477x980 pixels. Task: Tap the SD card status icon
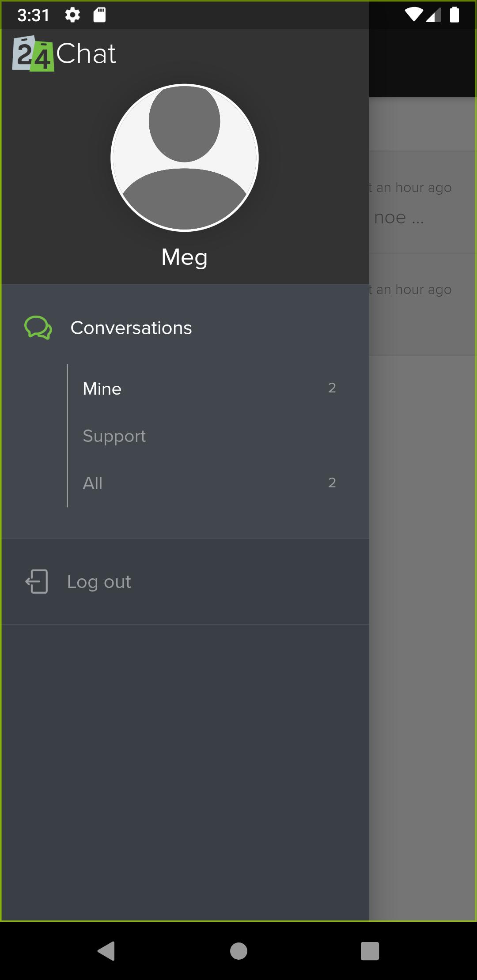click(x=100, y=15)
